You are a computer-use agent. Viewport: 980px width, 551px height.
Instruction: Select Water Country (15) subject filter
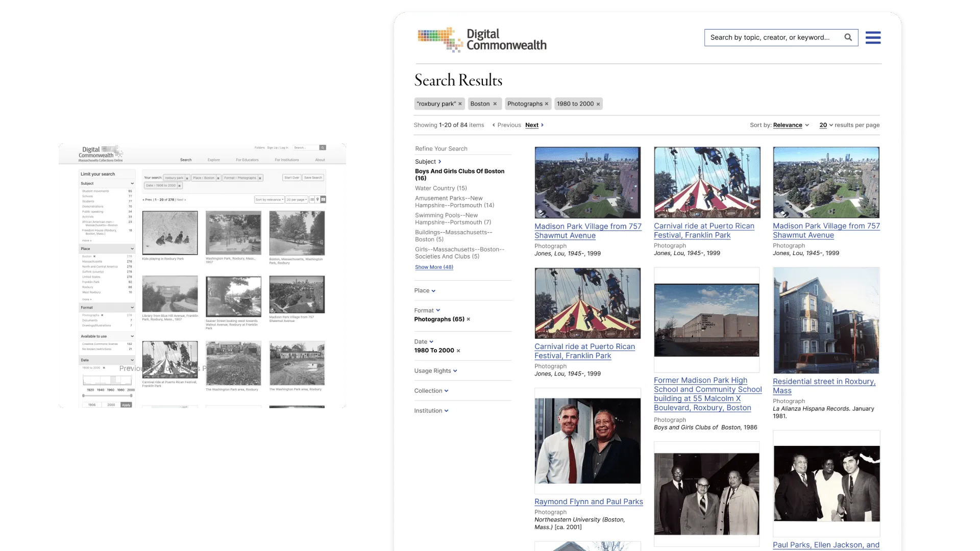coord(440,188)
